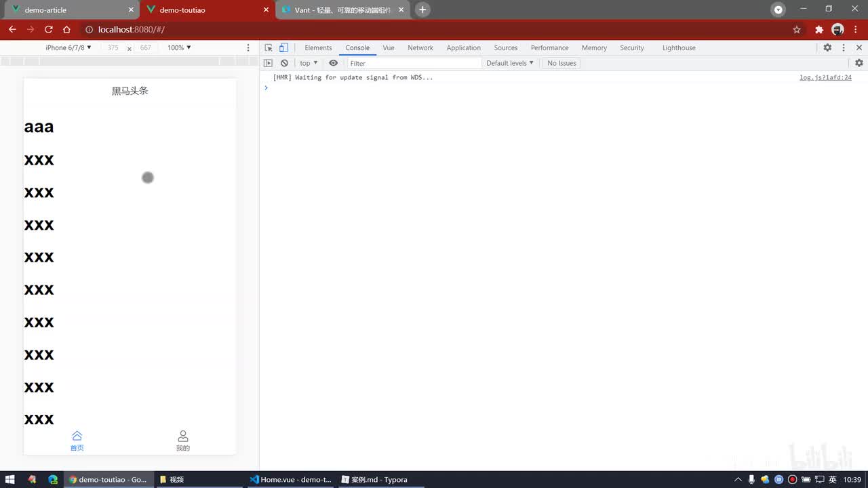Open the Windows Start menu
868x488 pixels.
click(x=10, y=479)
